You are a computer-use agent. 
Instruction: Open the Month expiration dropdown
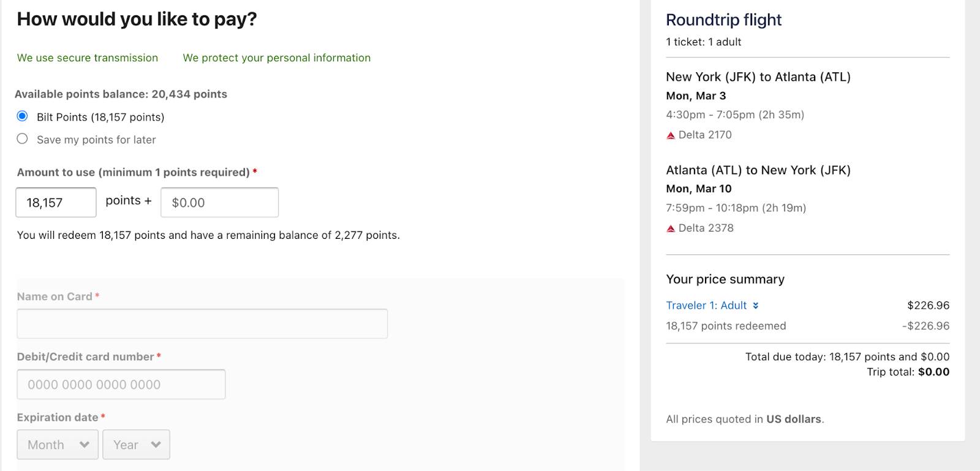tap(58, 445)
